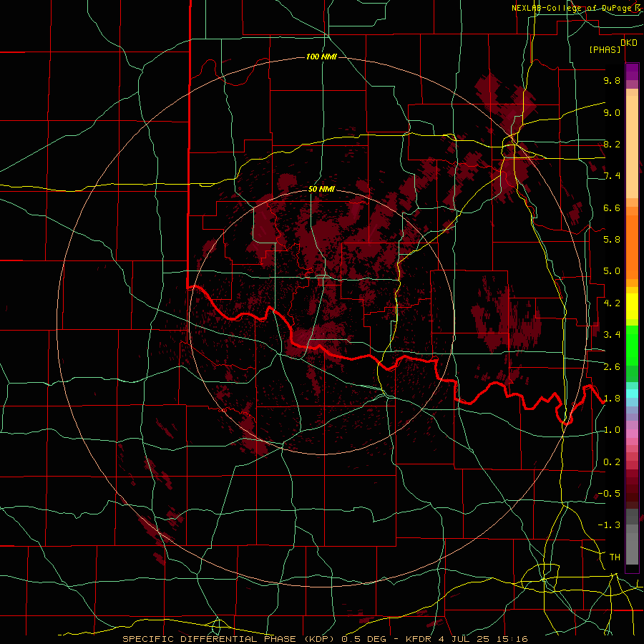This screenshot has height=644, width=644.
Task: Click the DKD product label above the scale
Action: tap(629, 43)
